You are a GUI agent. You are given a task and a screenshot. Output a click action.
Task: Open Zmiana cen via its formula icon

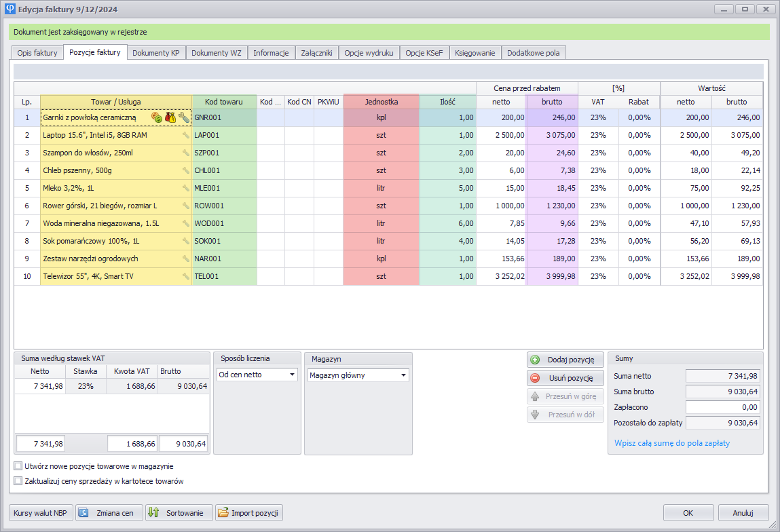[84, 513]
